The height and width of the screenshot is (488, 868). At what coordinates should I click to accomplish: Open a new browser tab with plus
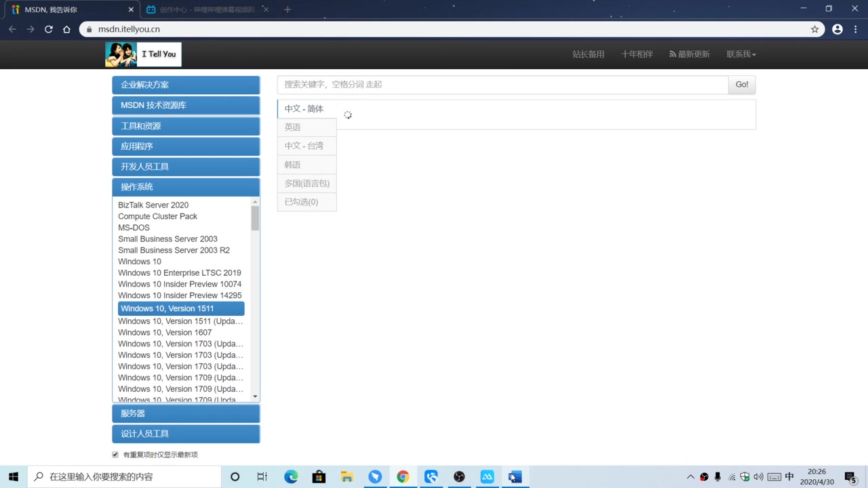tap(288, 9)
